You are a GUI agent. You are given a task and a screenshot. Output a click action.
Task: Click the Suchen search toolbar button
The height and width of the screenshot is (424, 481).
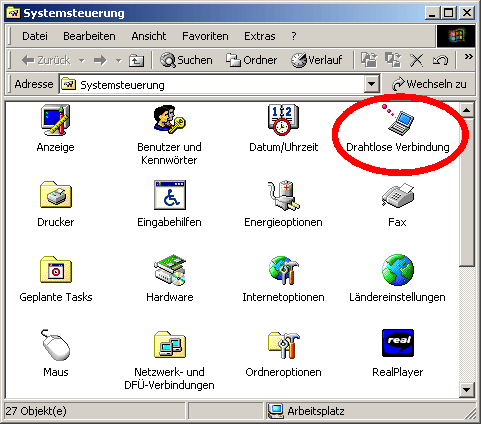(x=186, y=60)
